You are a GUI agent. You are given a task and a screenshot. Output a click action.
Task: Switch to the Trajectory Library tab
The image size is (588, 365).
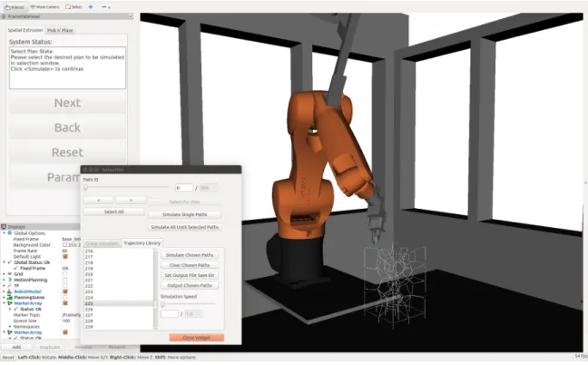pos(142,243)
